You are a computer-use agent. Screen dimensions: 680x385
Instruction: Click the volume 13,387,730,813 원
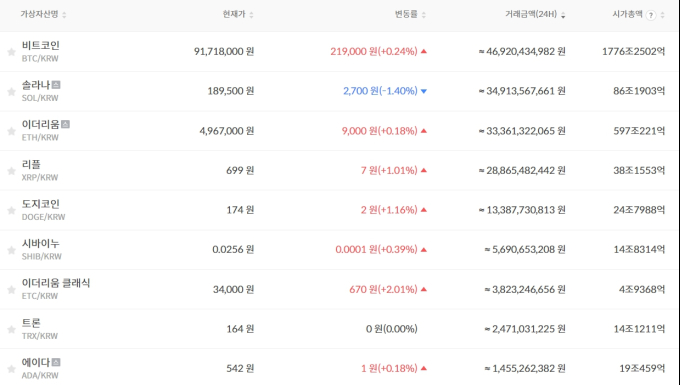522,210
